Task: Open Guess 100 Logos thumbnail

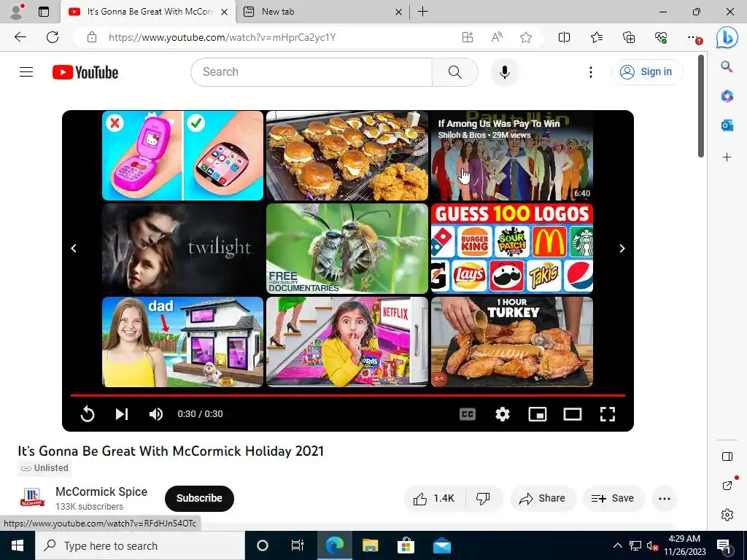Action: [x=511, y=249]
